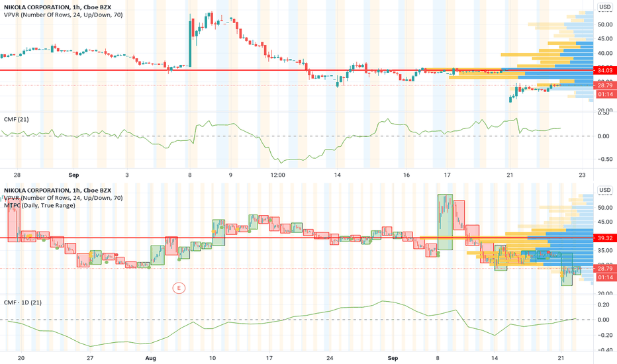Click the 35.00 price scale value
The height and width of the screenshot is (364, 617).
point(605,250)
